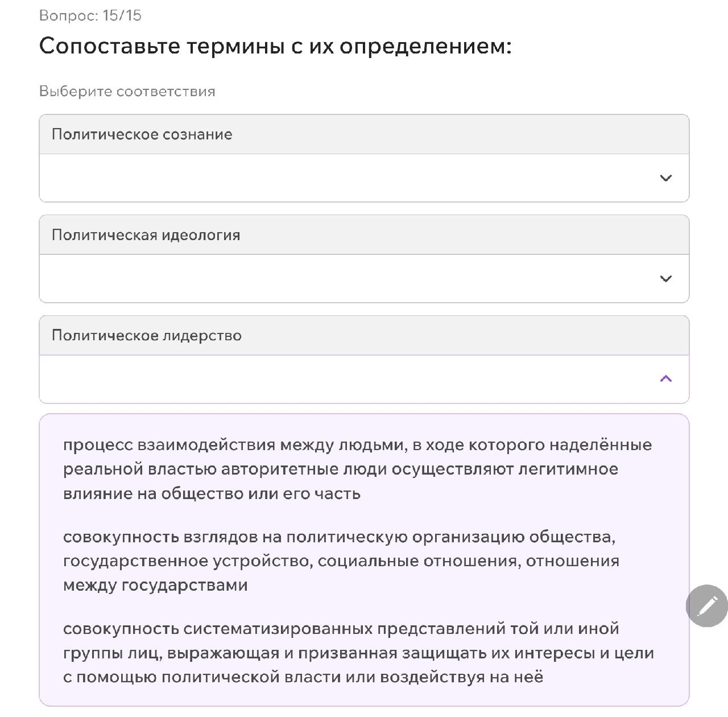Screen dimensions: 728x717
Task: Expand the Политическое сознание dropdown chevron
Action: (x=665, y=178)
